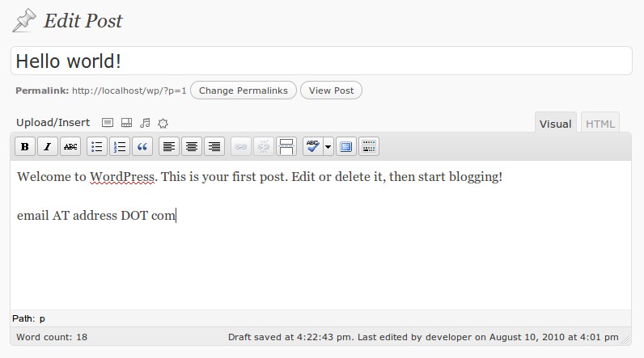This screenshot has width=644, height=358.
Task: Click the 'p' element in Path bar
Action: click(x=42, y=319)
